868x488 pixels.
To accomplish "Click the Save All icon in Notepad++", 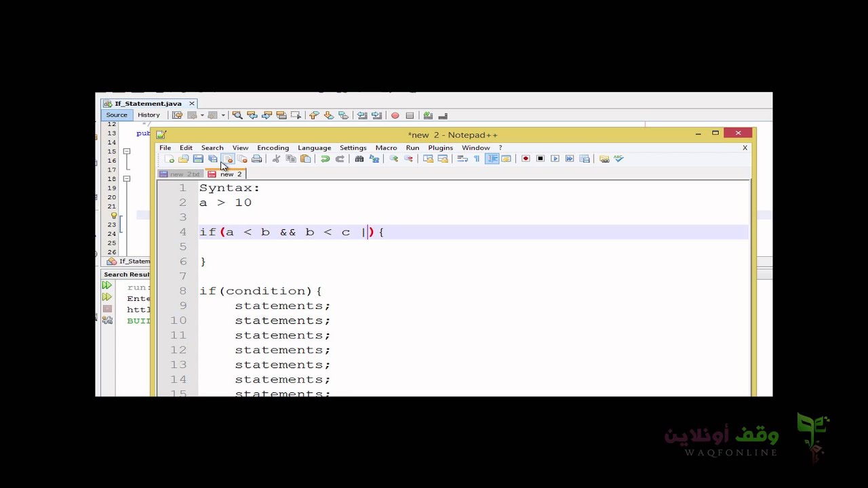I will tap(213, 159).
